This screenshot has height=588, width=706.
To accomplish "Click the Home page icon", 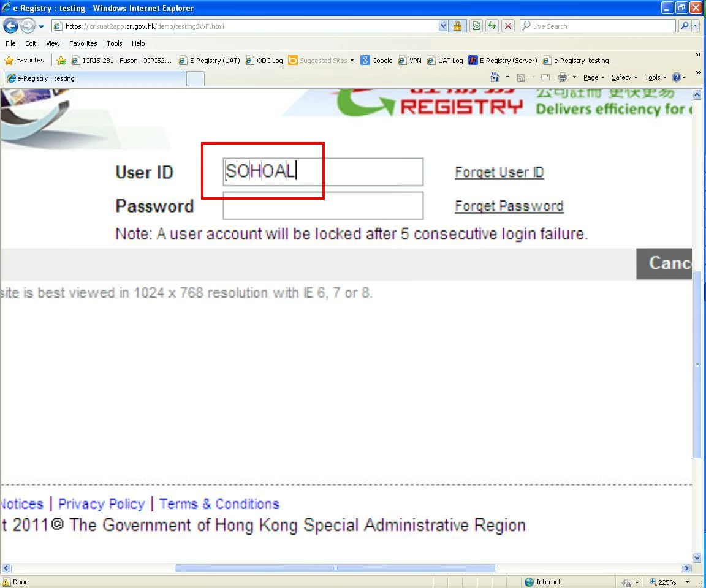I will pyautogui.click(x=495, y=77).
